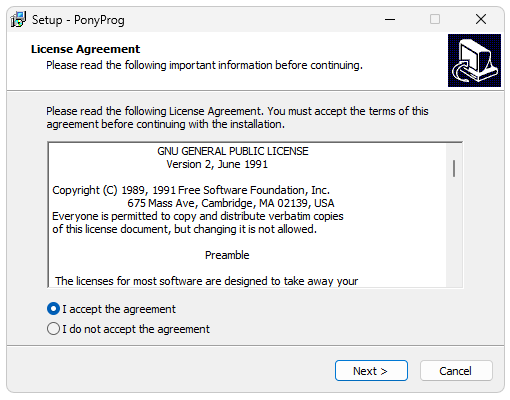
Task: Click inside the GNU license text box
Action: pyautogui.click(x=247, y=215)
